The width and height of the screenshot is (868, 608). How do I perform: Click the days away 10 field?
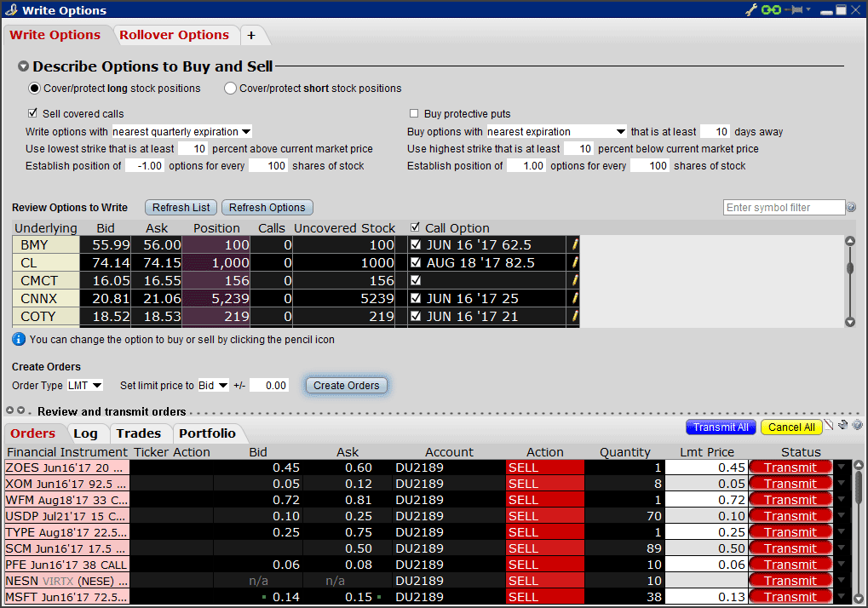(716, 132)
